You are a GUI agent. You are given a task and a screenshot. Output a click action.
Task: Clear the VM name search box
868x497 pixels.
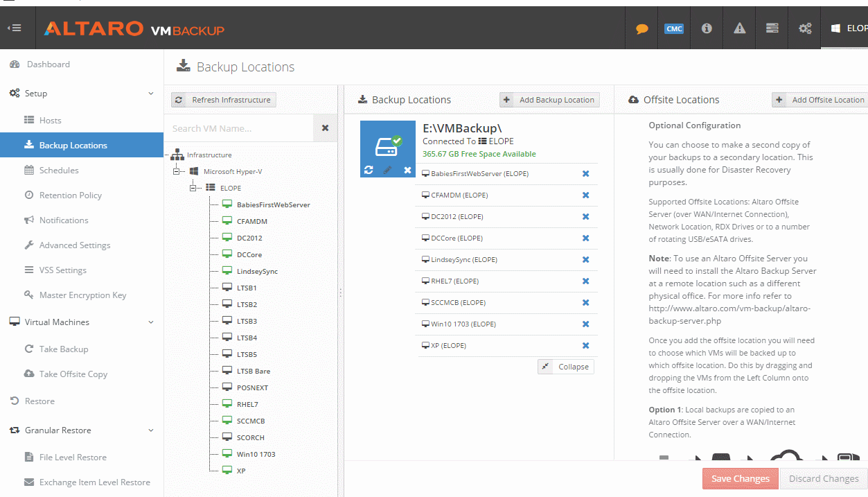pyautogui.click(x=325, y=128)
